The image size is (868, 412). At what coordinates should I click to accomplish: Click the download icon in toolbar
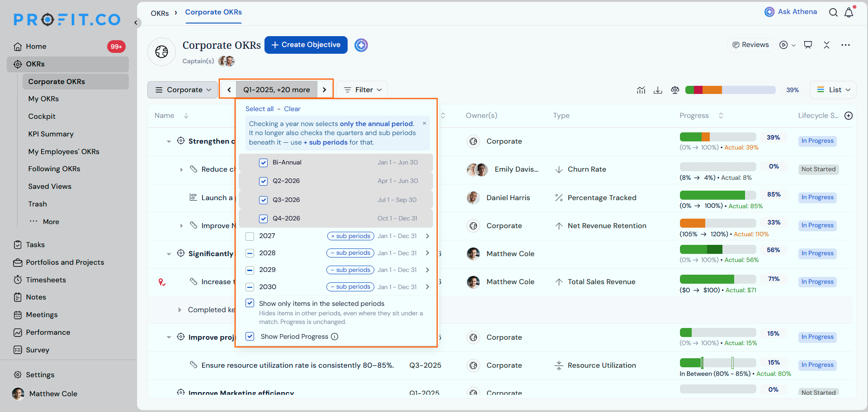pyautogui.click(x=658, y=90)
